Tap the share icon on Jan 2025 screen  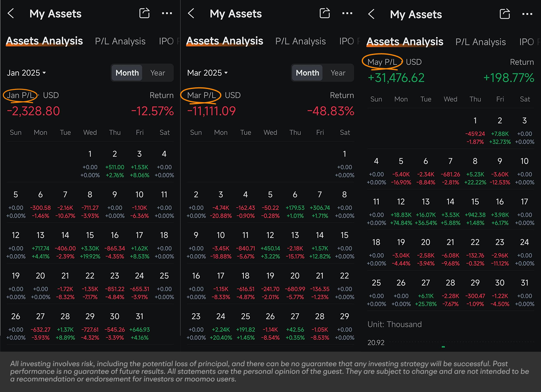click(x=145, y=13)
